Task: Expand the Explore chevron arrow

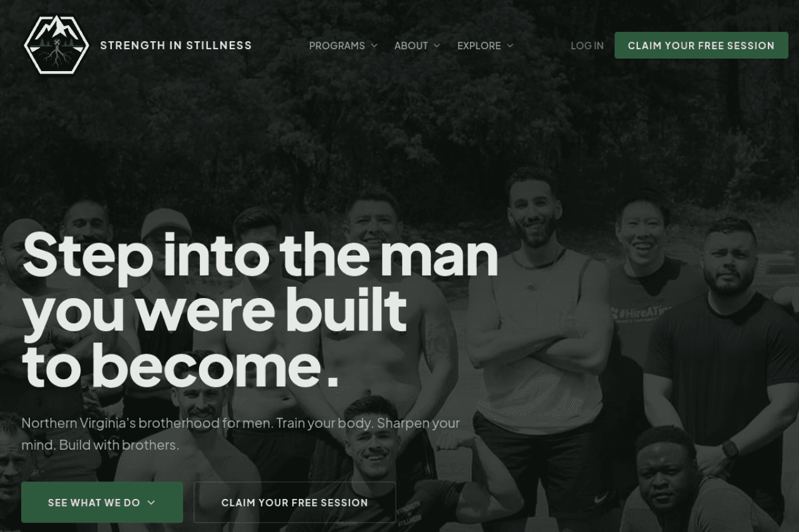Action: click(510, 46)
